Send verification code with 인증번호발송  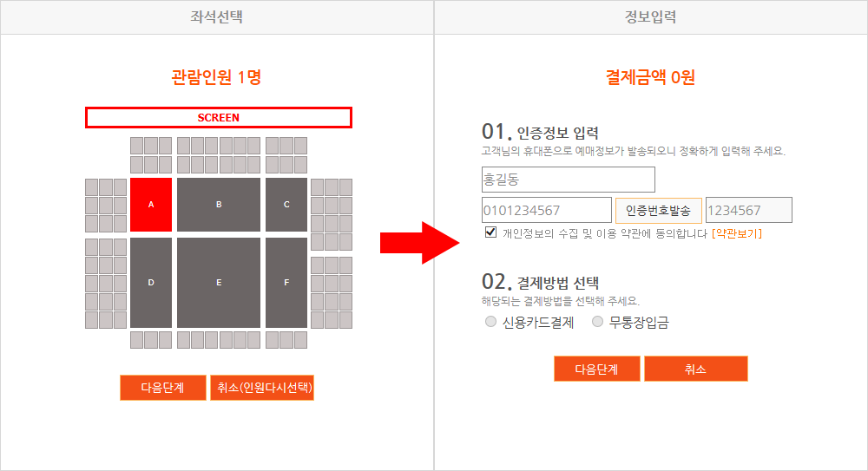tap(659, 210)
